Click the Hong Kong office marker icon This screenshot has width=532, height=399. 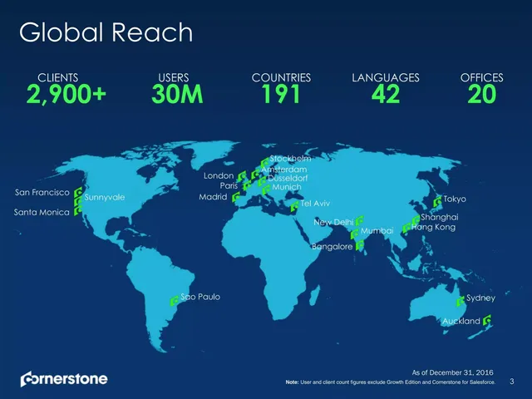406,228
